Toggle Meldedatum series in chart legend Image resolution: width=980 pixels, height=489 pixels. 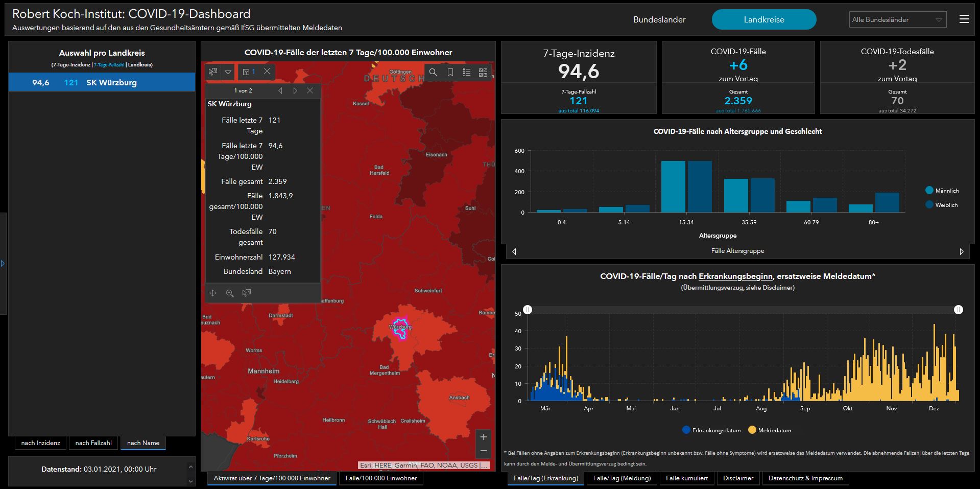click(769, 430)
